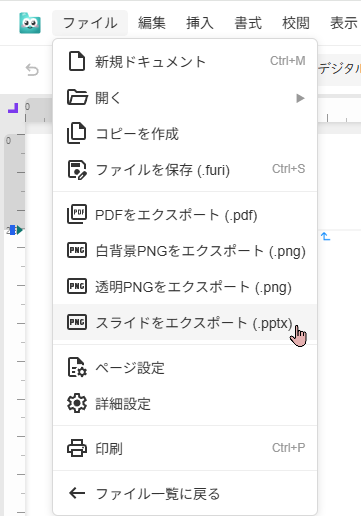
Task: Click the new document page icon
Action: (77, 61)
